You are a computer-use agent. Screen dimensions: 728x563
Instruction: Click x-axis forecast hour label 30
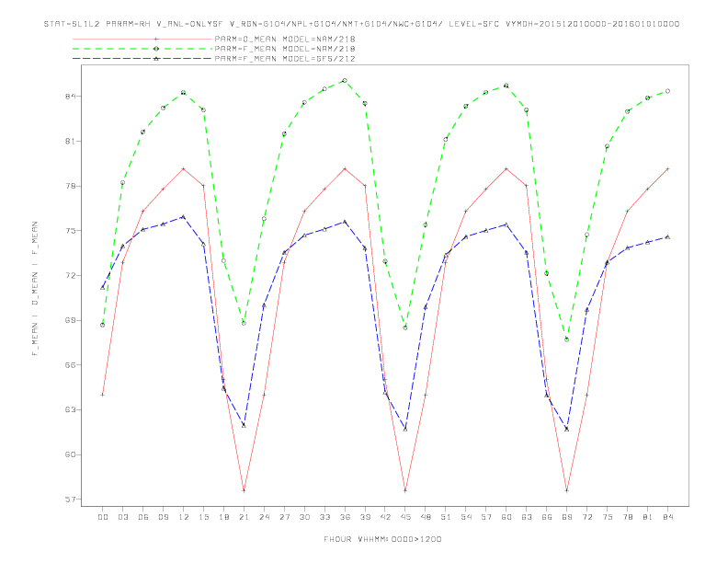[x=304, y=517]
